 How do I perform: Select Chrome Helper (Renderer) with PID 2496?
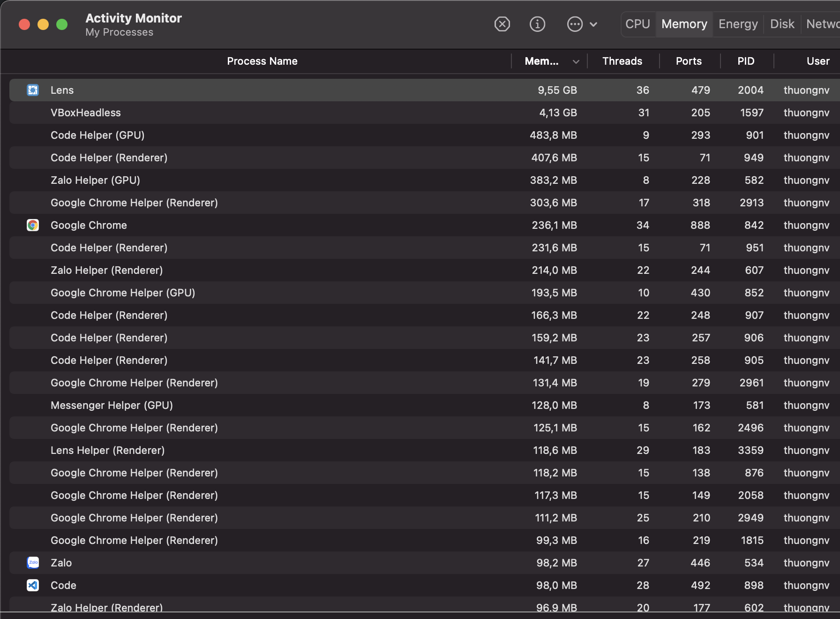coord(424,428)
